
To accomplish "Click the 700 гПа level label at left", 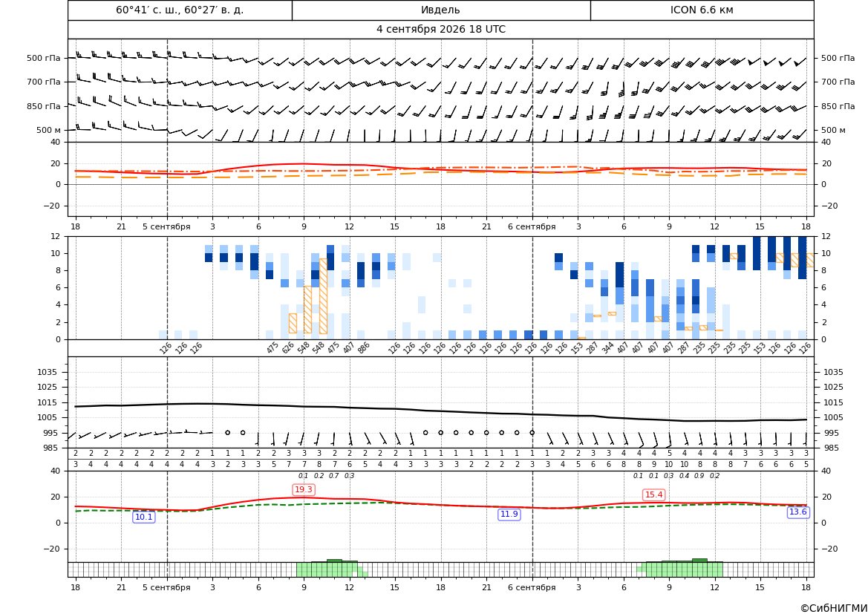I will pos(44,82).
